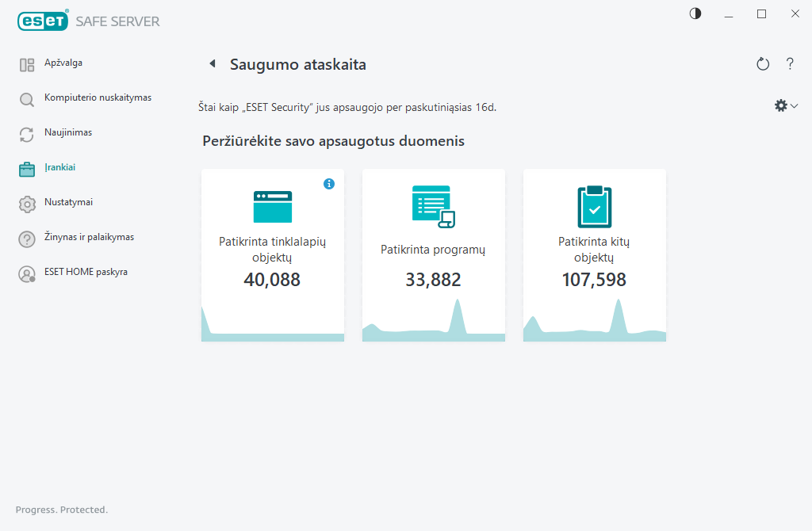The image size is (812, 531).
Task: Open help with the question mark icon
Action: 790,63
